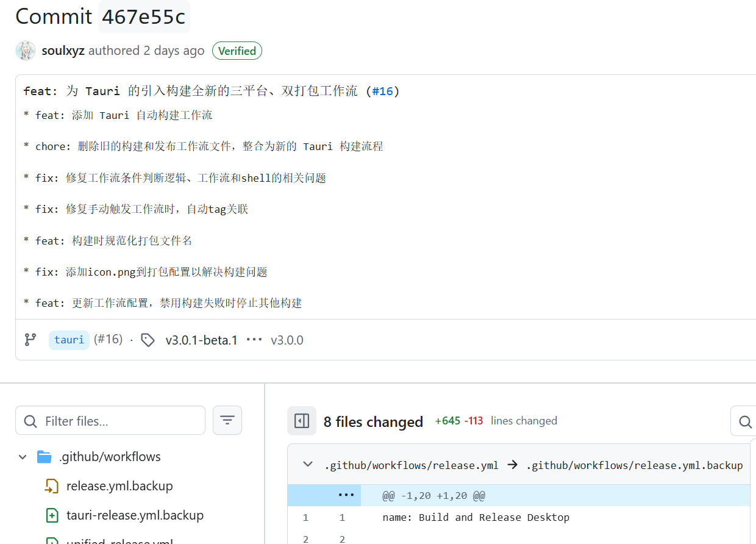
Task: Focus the Filter files search field
Action: point(110,421)
